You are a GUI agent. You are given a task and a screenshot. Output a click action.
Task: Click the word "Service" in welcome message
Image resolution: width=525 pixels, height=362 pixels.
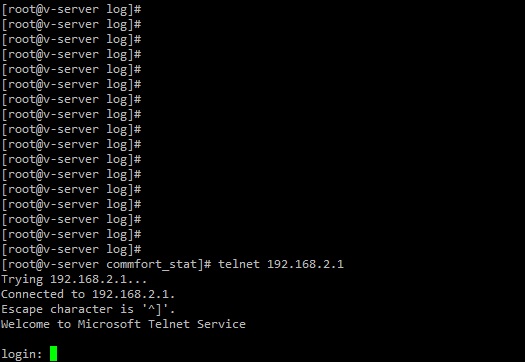(221, 324)
